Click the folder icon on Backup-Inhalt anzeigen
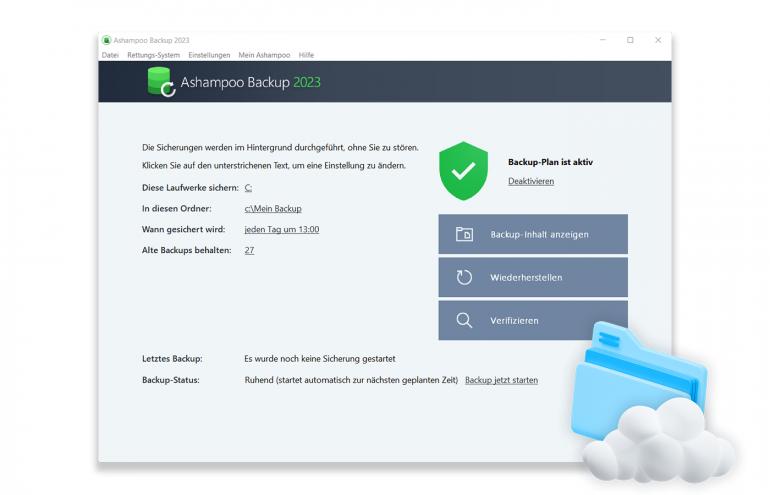 (x=464, y=234)
